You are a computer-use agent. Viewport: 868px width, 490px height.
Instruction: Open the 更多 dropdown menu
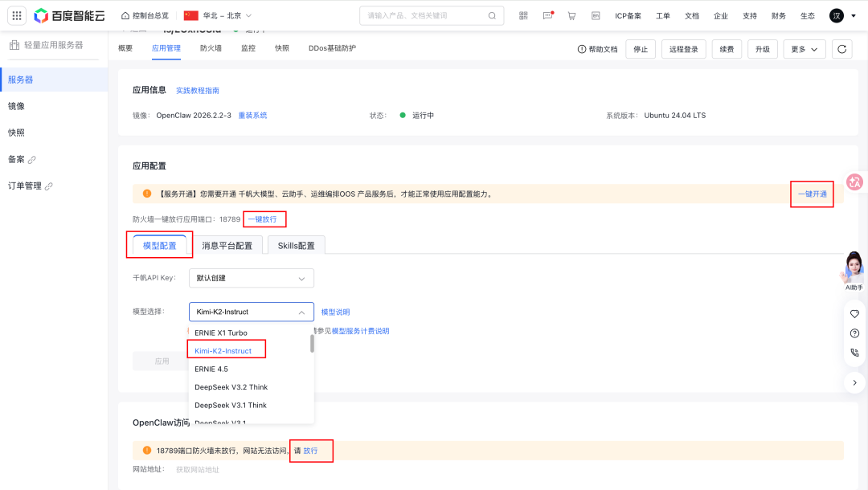tap(803, 48)
